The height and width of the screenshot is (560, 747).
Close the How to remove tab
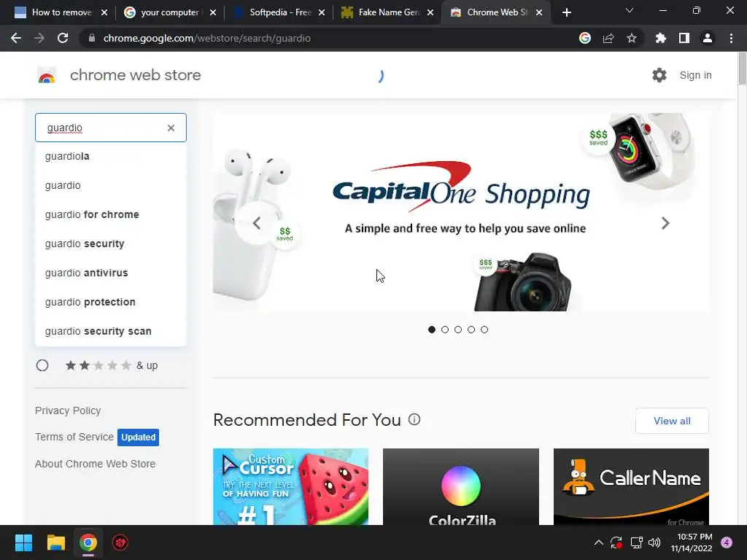104,12
